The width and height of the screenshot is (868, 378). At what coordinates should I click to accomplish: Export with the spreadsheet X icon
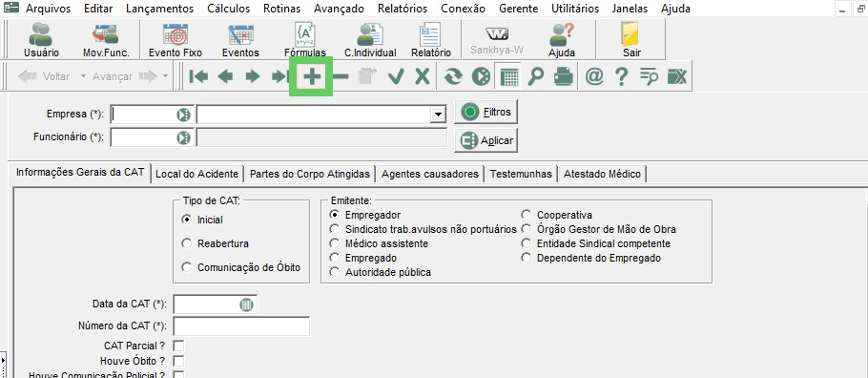pyautogui.click(x=677, y=76)
